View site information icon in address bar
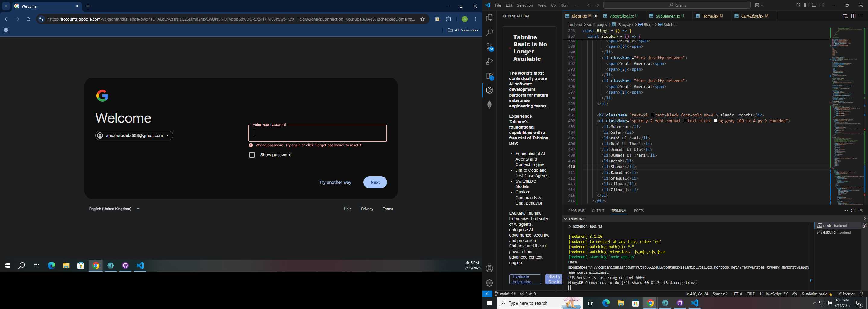This screenshot has width=868, height=309. point(41,19)
